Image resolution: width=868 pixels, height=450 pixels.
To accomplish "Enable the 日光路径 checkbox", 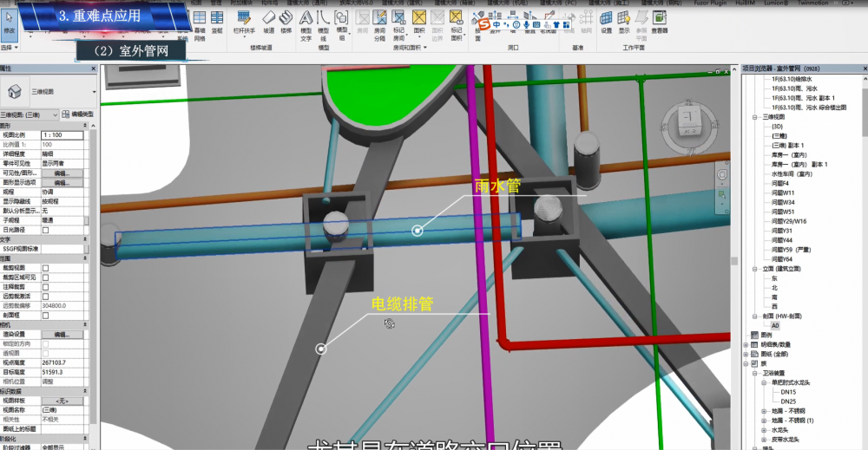I will [x=45, y=230].
